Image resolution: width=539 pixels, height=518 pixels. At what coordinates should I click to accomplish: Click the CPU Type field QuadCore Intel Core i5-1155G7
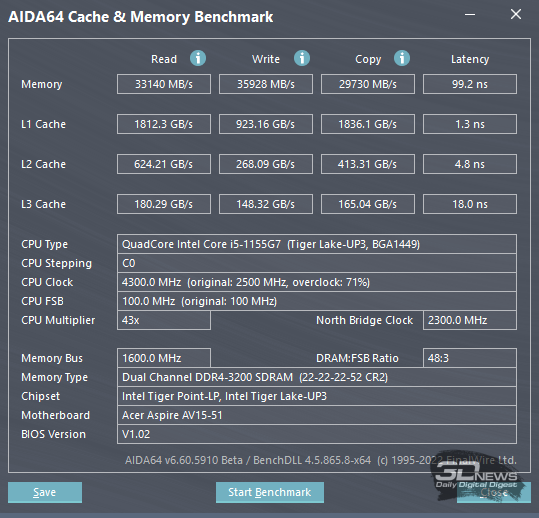click(x=317, y=244)
